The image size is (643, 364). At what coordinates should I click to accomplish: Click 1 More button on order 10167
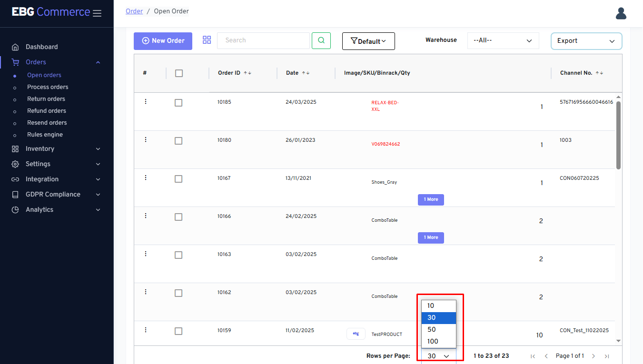[x=431, y=199]
